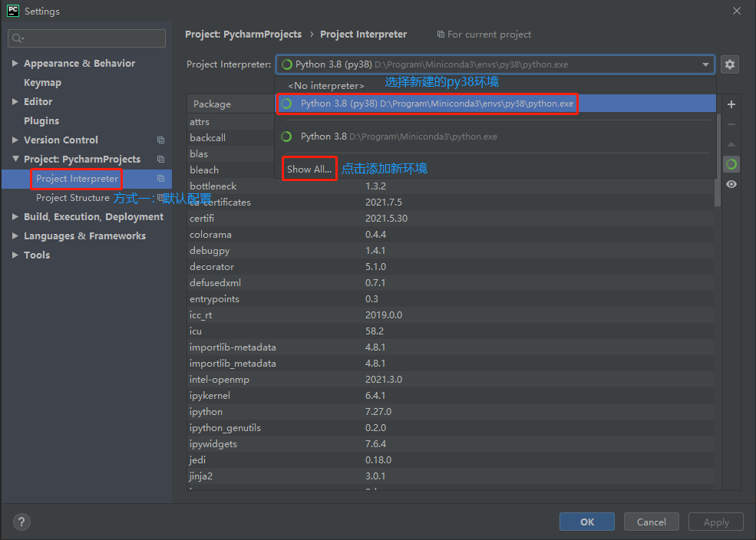Expand the Build, Execution, Deployment section
756x540 pixels.
tap(15, 217)
